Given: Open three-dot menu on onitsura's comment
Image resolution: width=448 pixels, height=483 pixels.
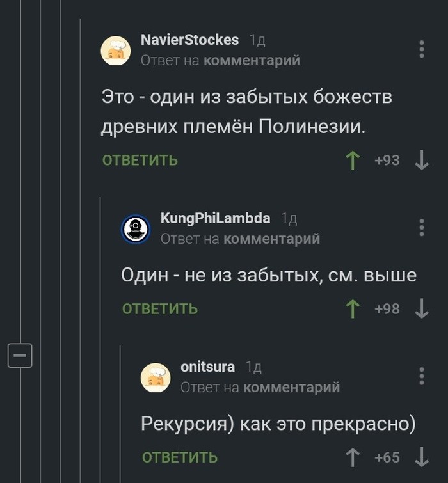Looking at the screenshot, I should coord(422,376).
